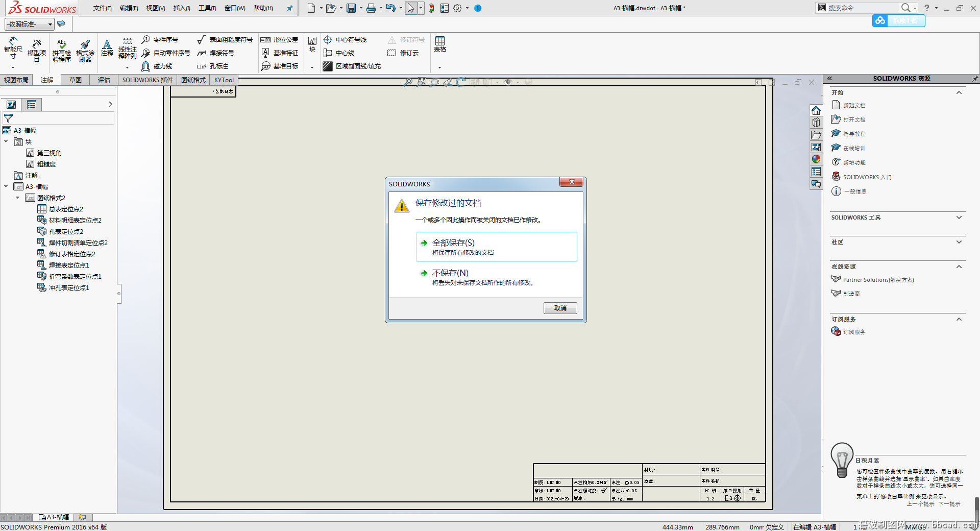Click the New document icon

pyautogui.click(x=311, y=8)
